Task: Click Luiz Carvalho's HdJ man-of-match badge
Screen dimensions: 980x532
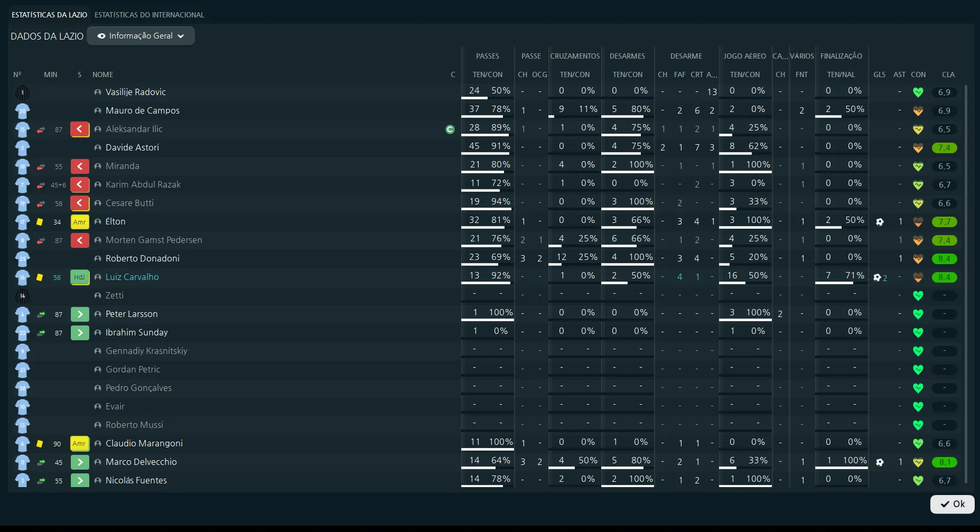Action: [80, 277]
